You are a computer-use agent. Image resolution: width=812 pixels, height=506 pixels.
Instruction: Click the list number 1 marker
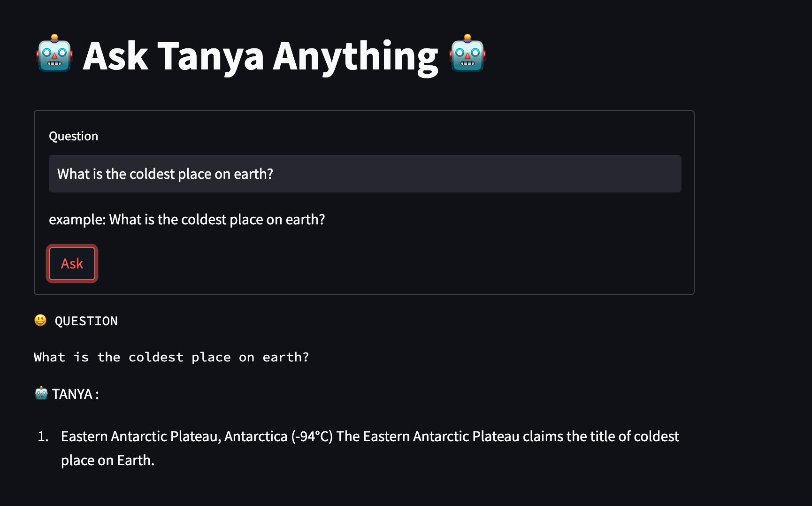pyautogui.click(x=43, y=437)
